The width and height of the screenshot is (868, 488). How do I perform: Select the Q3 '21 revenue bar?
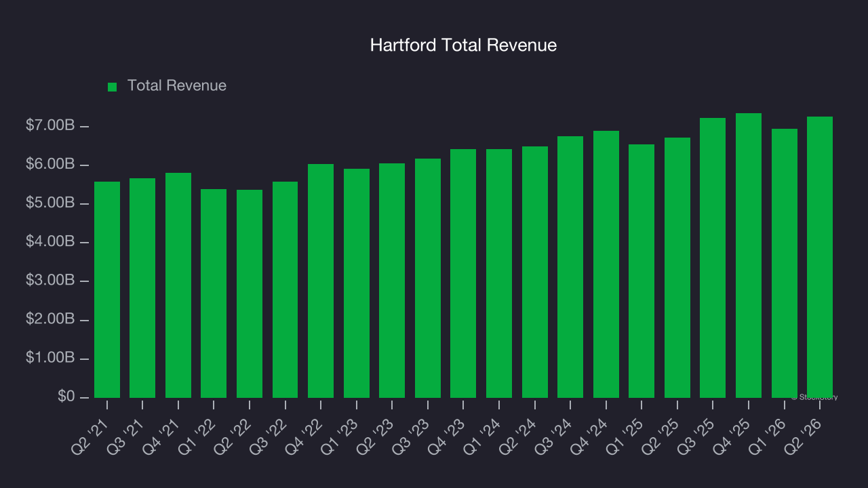[x=142, y=288]
